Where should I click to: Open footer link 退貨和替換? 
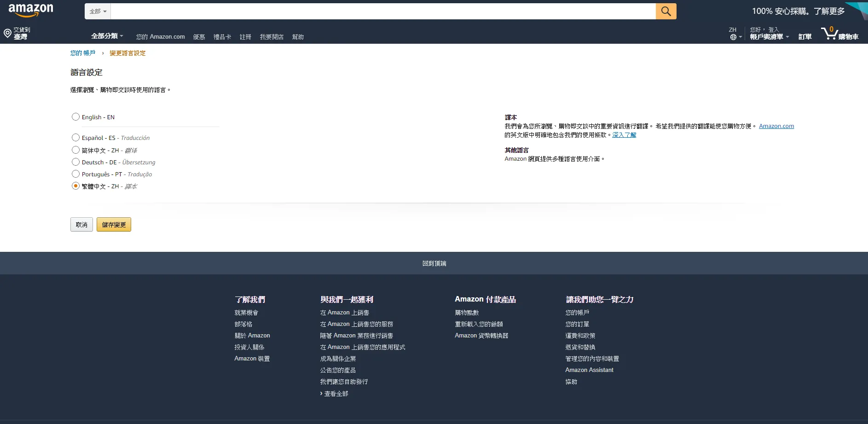[x=580, y=347]
